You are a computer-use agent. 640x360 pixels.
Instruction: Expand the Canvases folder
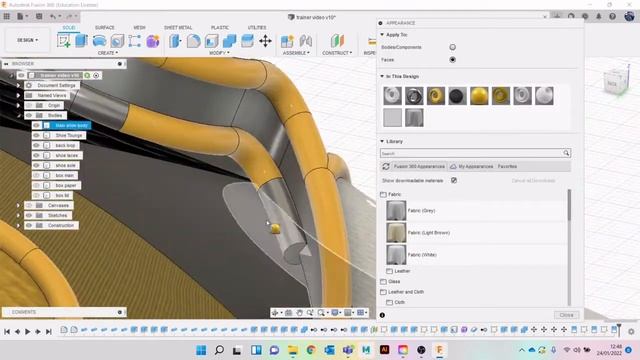tap(18, 205)
